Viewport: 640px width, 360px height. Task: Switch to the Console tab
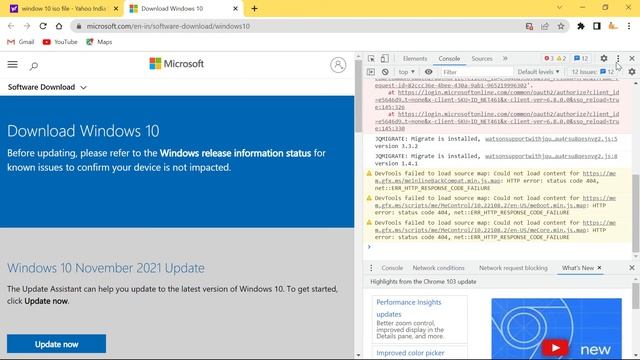click(449, 58)
